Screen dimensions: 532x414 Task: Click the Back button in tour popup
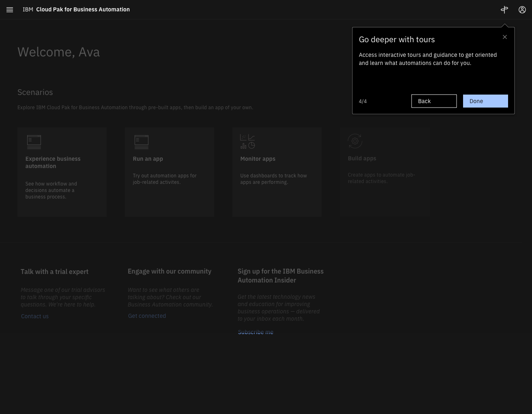point(434,101)
